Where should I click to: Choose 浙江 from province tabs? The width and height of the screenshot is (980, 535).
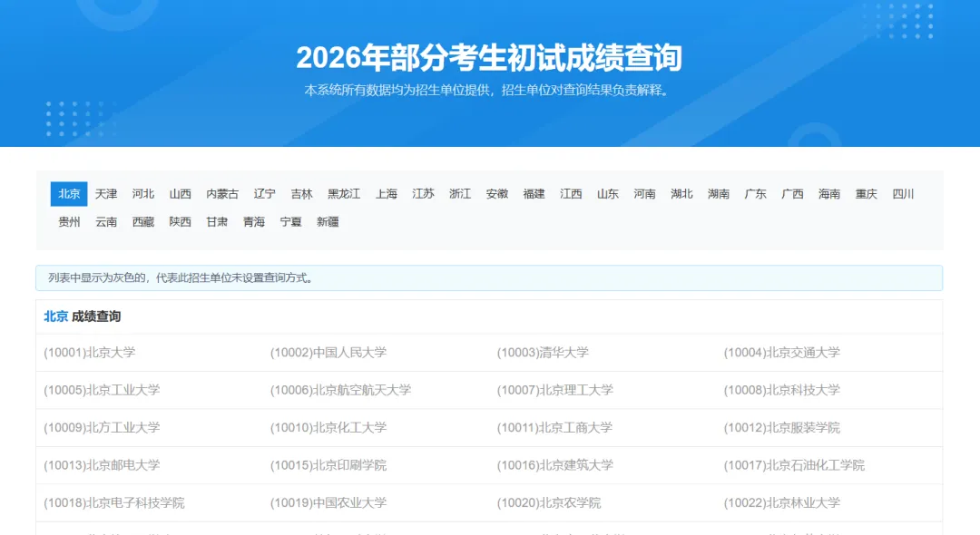pyautogui.click(x=460, y=194)
